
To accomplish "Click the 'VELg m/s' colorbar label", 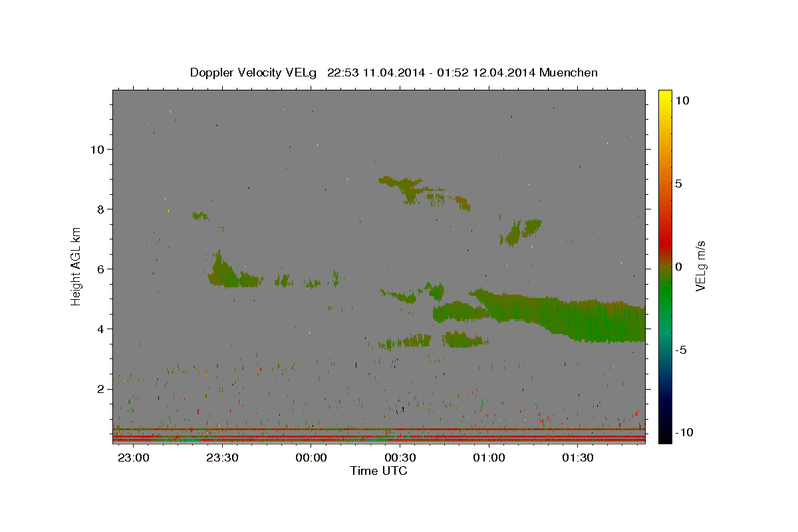I will tap(700, 266).
